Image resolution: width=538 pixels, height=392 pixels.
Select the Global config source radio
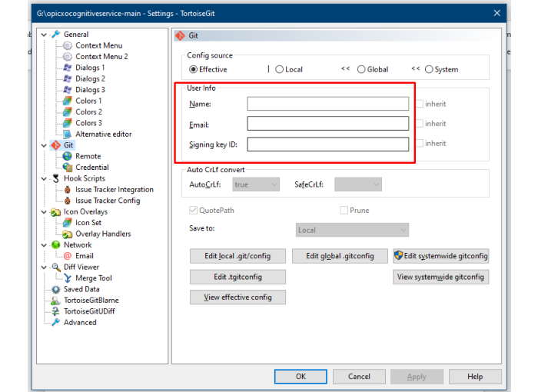click(361, 69)
